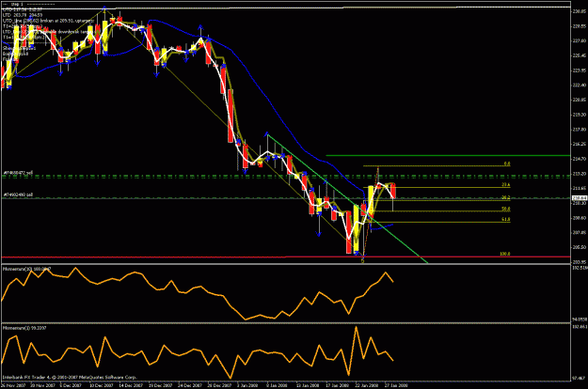
Task: Click the LTD values comment line
Action: tap(23, 15)
